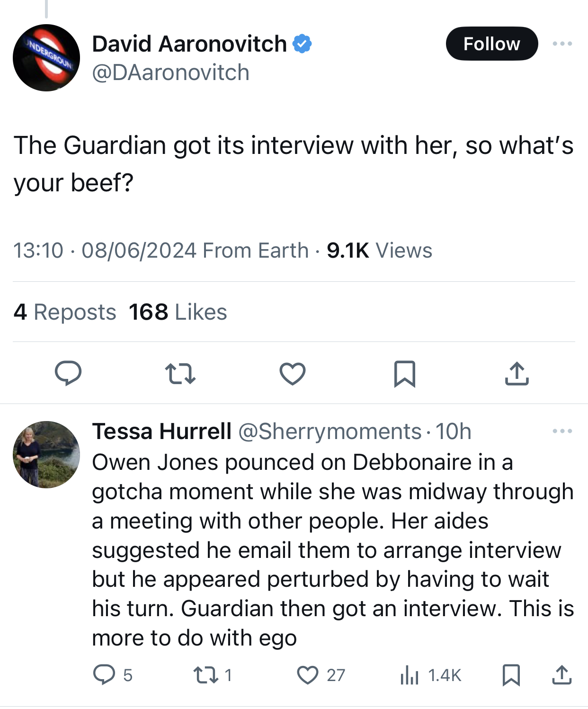588x709 pixels.
Task: View the 168 Likes list
Action: [178, 312]
